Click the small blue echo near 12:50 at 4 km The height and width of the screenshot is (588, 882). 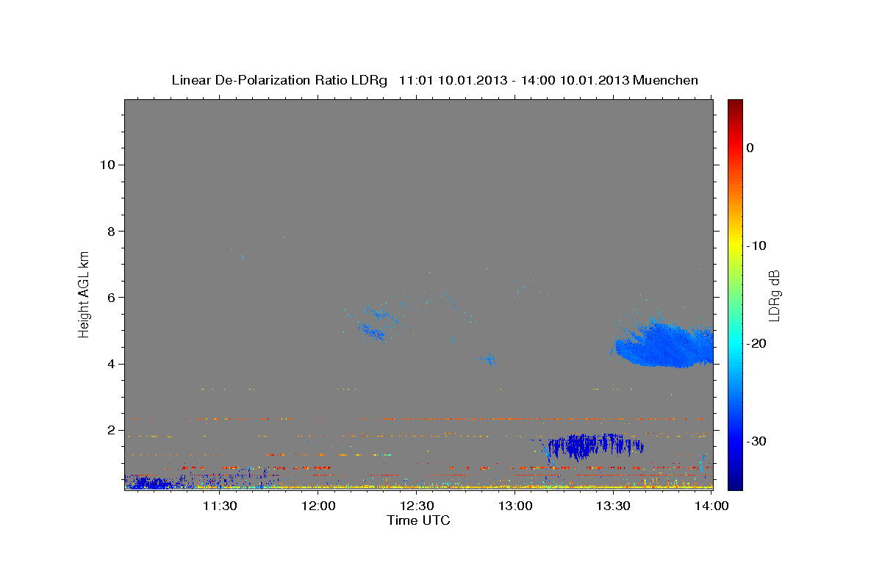pos(487,359)
